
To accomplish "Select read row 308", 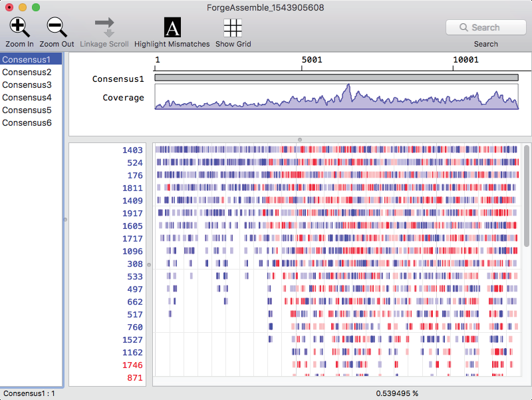I will [135, 264].
